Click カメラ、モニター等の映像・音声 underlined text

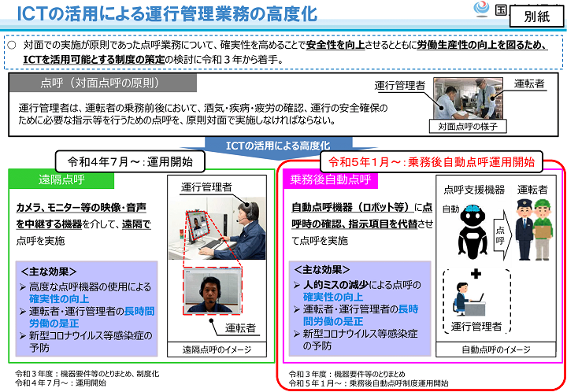tap(81, 207)
